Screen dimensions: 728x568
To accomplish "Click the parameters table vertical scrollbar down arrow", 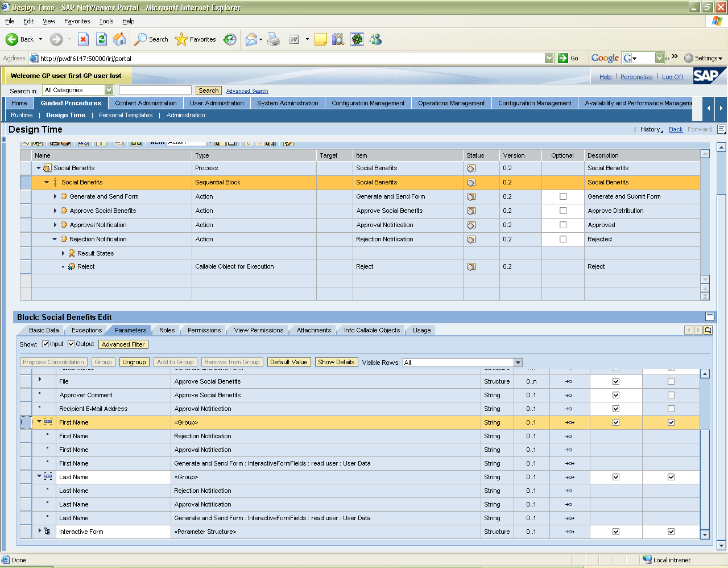I will pos(705,534).
